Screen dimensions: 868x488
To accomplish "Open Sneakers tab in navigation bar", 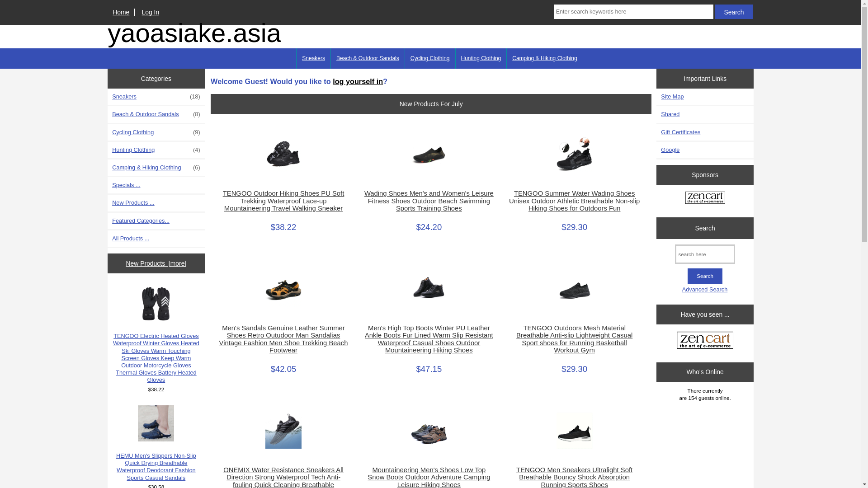I will coord(313,58).
